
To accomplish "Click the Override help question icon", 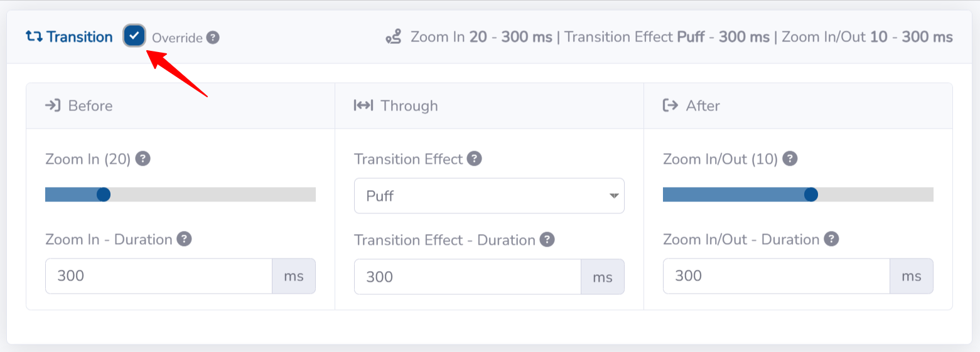I will [x=213, y=38].
